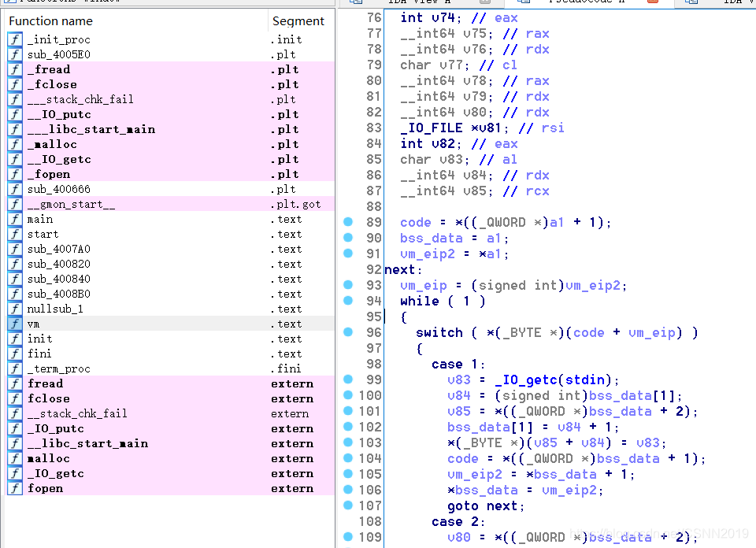Select extern _IO_putc in the list
756x548 pixels.
170,428
